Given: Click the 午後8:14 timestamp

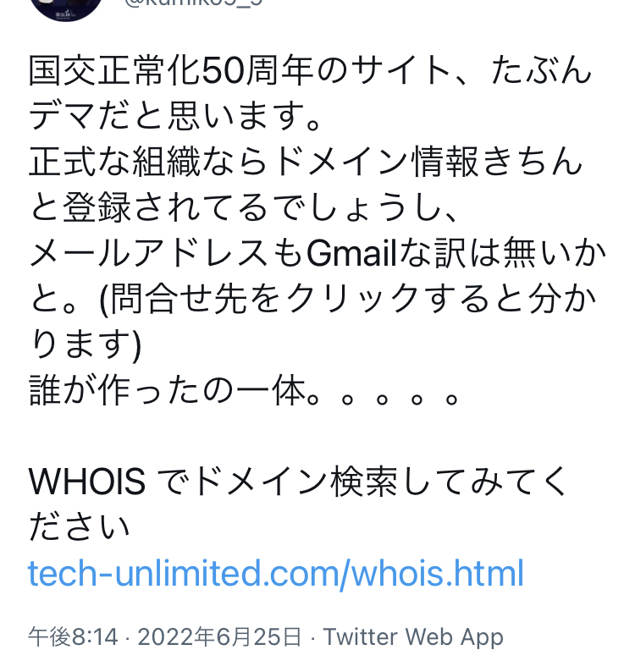Looking at the screenshot, I should tap(73, 636).
